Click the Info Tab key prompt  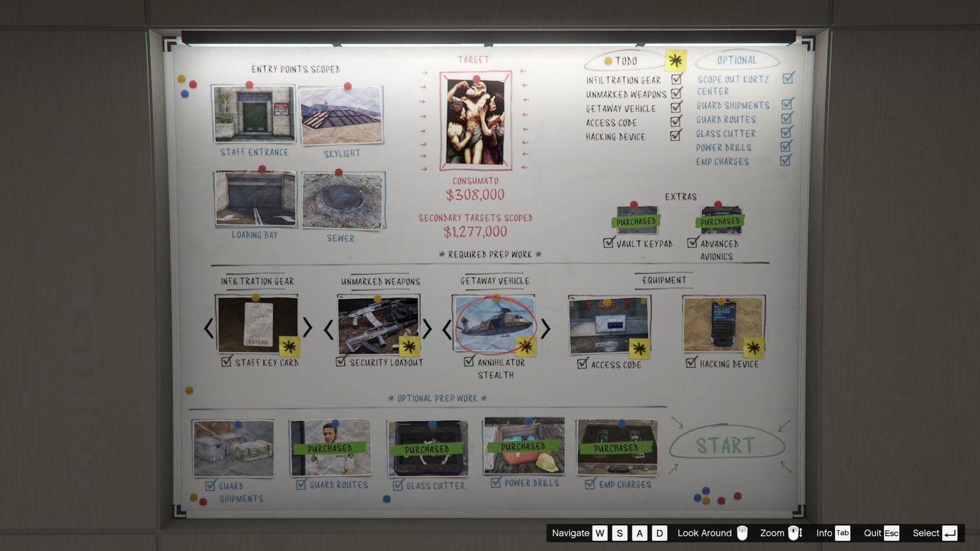pyautogui.click(x=843, y=533)
